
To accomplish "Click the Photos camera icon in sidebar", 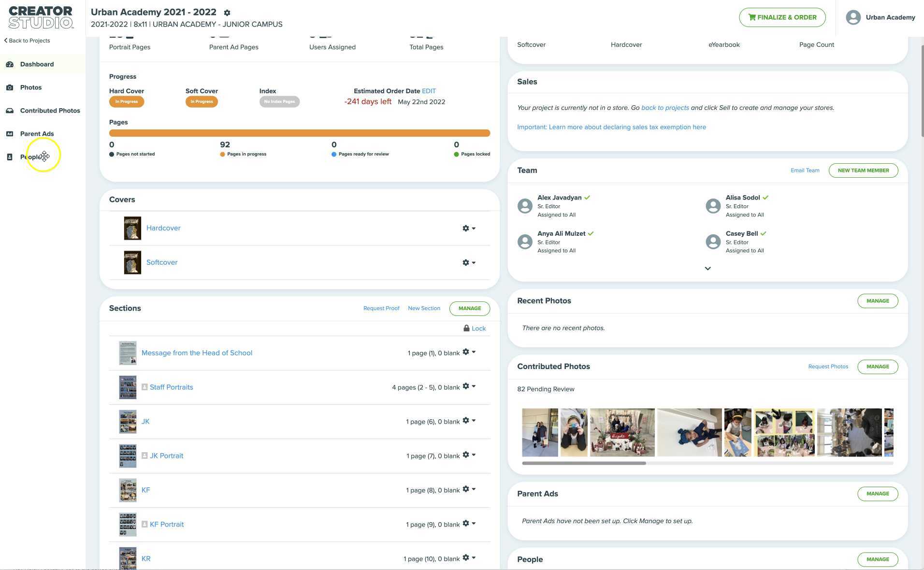I will (10, 87).
